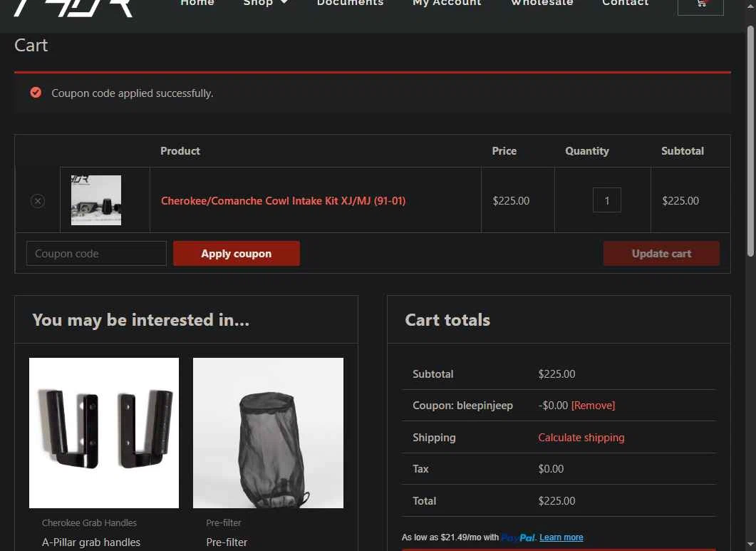The width and height of the screenshot is (756, 551).
Task: Open the Wholesale menu item
Action: click(x=542, y=3)
